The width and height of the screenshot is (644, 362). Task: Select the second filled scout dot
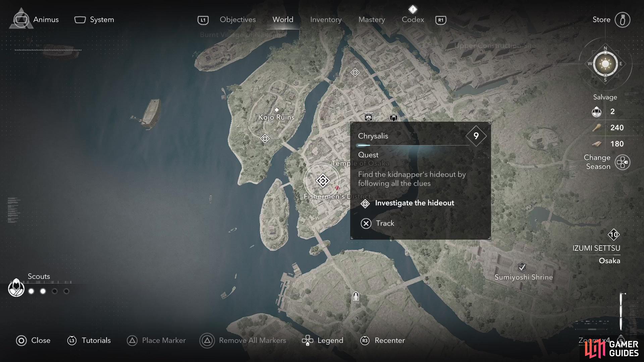43,291
